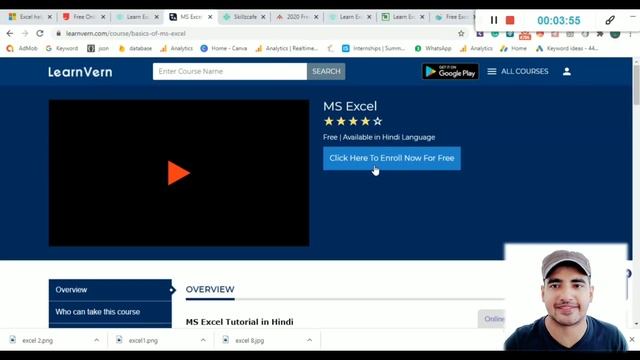Reload the current page
The width and height of the screenshot is (640, 360).
point(40,33)
